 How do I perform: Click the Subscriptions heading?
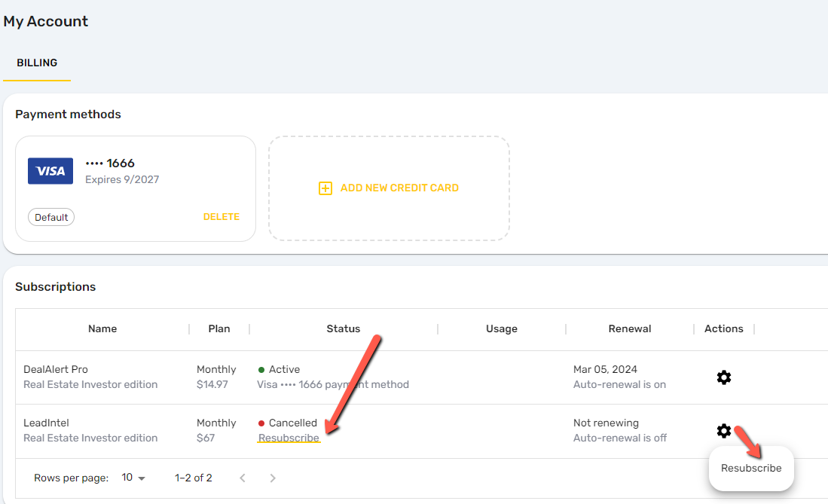pos(56,286)
